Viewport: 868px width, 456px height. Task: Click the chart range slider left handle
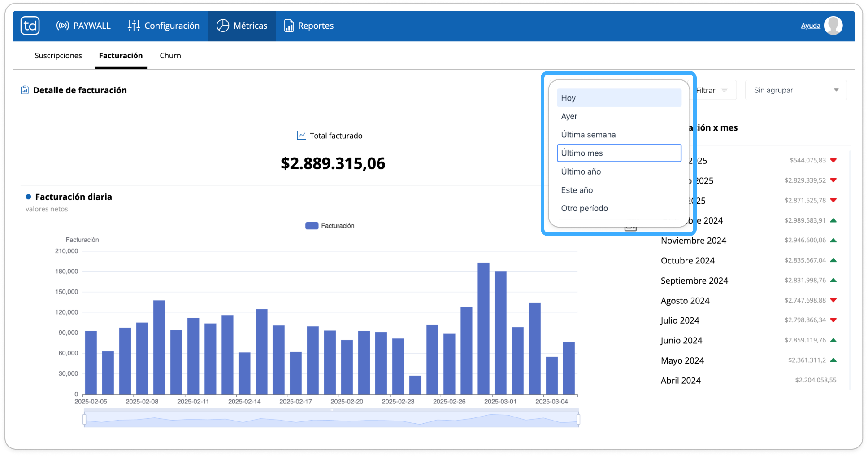(x=84, y=419)
